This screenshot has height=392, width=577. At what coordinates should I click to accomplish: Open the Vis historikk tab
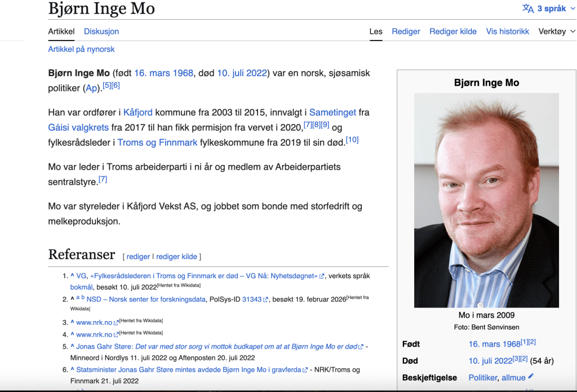click(x=508, y=32)
